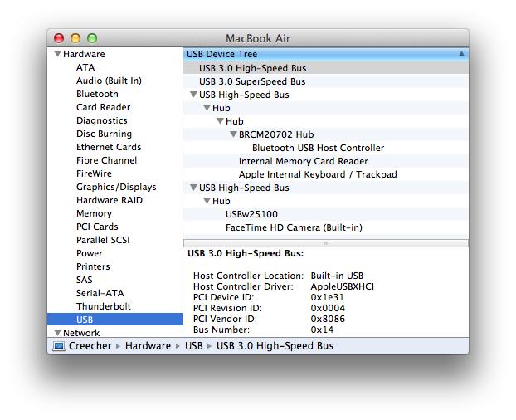Collapse the Hardware section triangle
Viewport: 516px width, 420px height.
(57, 54)
